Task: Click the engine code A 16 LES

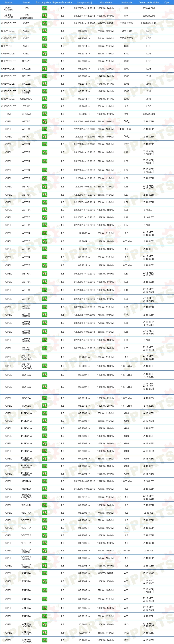Action: tap(148, 398)
